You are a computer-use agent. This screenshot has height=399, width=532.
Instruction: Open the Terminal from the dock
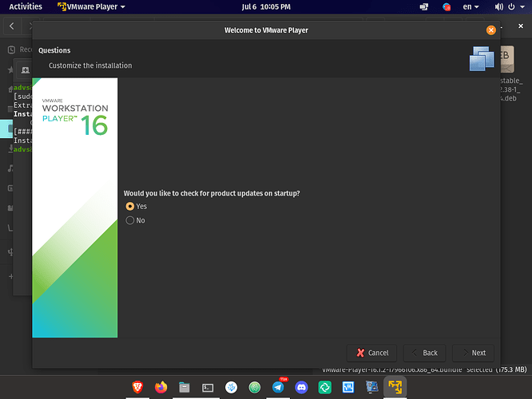click(208, 387)
